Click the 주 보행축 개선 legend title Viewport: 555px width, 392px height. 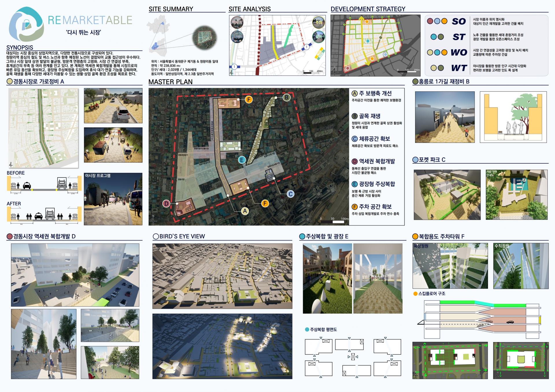[x=375, y=93]
